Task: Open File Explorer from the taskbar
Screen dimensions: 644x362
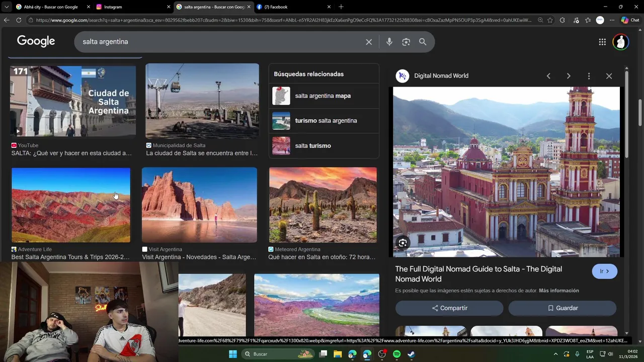Action: point(338,354)
